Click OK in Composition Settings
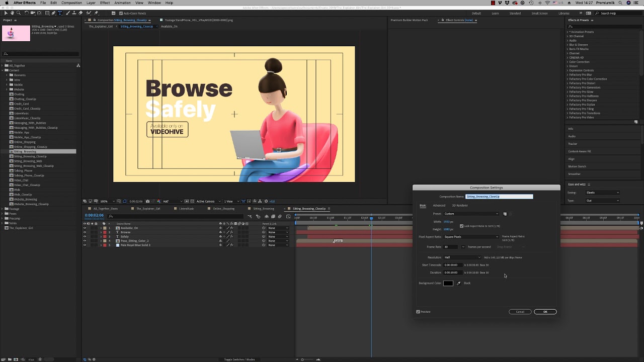Image resolution: width=644 pixels, height=362 pixels. click(545, 312)
